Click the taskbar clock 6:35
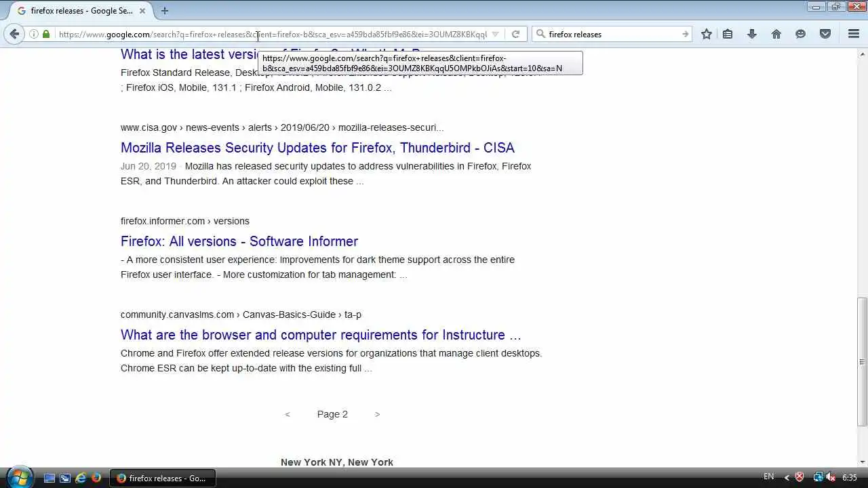Screen dimensions: 868x488 [850, 478]
